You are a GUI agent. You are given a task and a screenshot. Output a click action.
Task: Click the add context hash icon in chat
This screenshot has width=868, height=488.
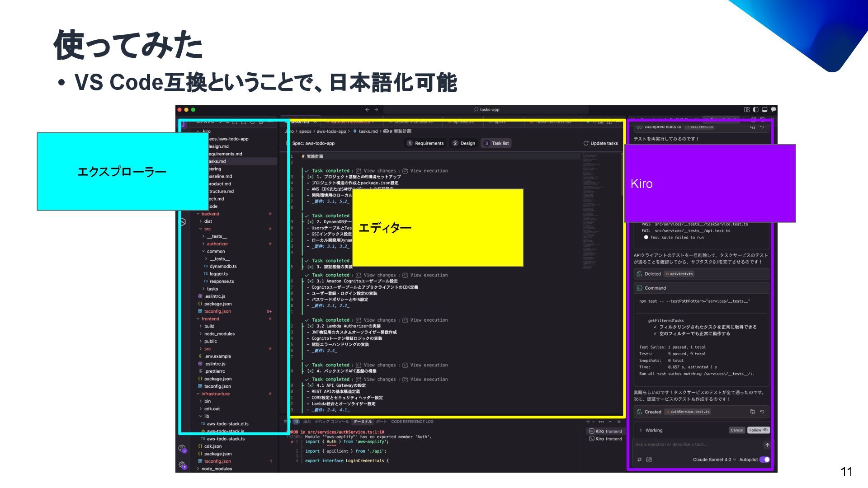(x=639, y=460)
